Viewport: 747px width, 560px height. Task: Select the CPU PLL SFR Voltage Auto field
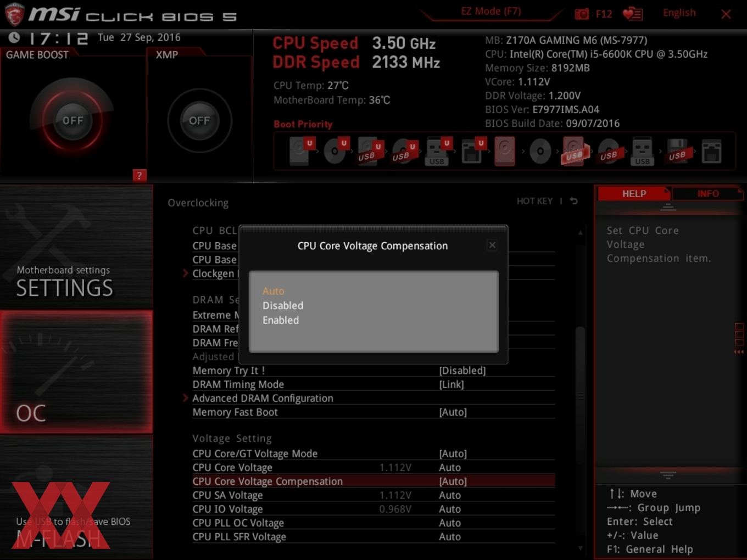pos(450,536)
